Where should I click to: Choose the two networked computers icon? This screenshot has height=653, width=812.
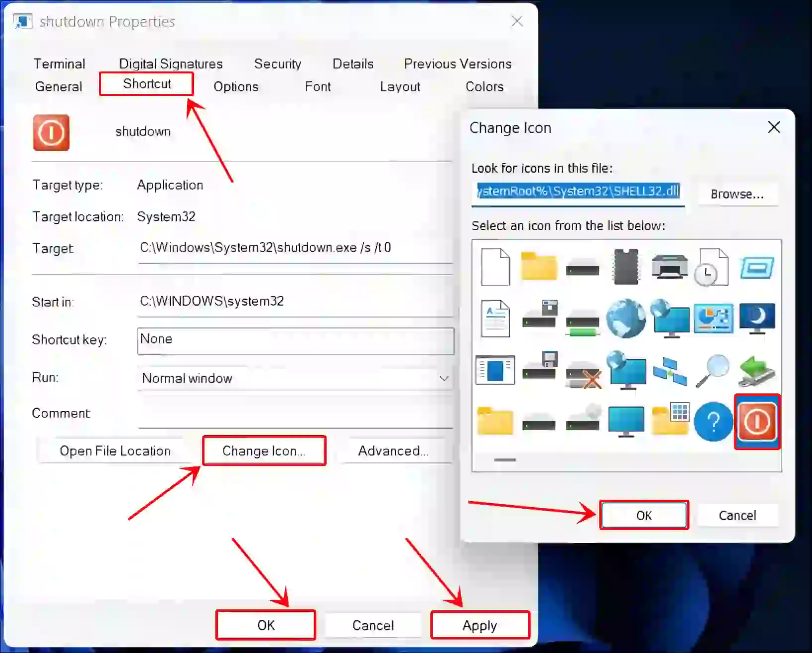click(x=670, y=372)
